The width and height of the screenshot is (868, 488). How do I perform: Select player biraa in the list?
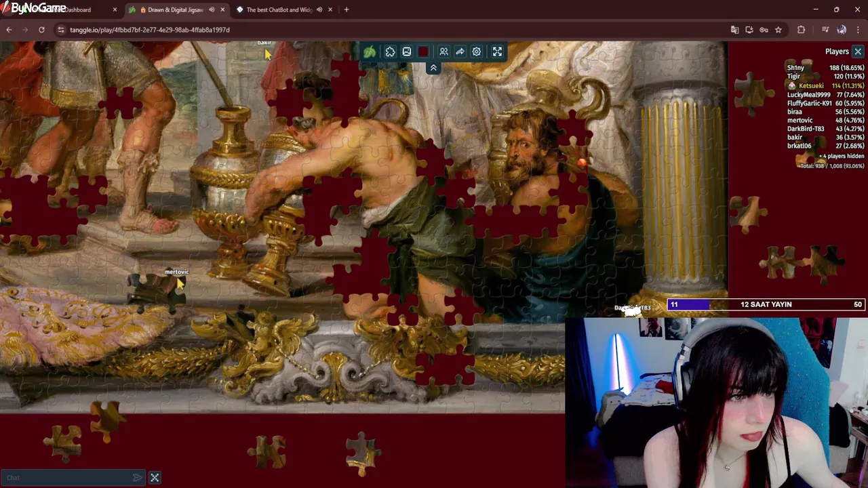pos(825,112)
